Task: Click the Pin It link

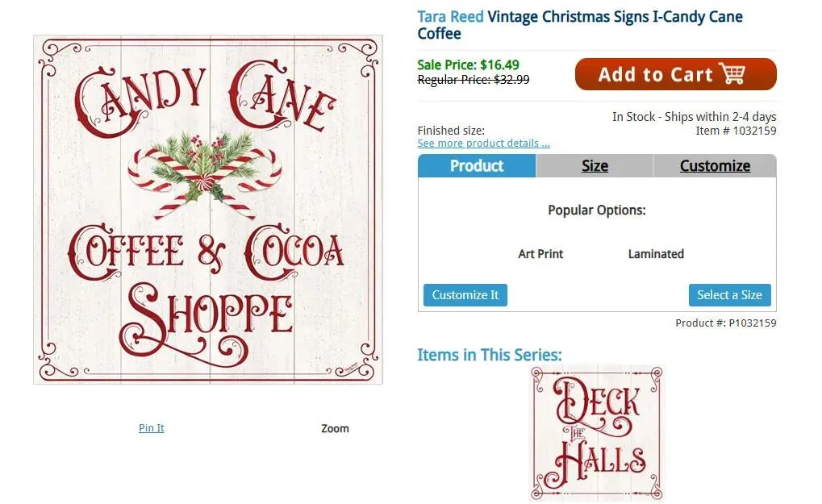Action: [152, 428]
